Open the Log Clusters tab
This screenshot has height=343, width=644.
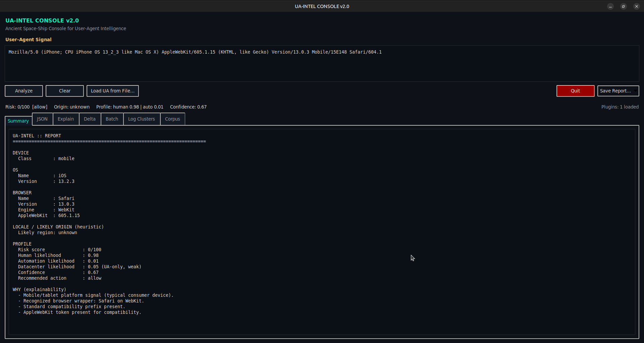141,119
